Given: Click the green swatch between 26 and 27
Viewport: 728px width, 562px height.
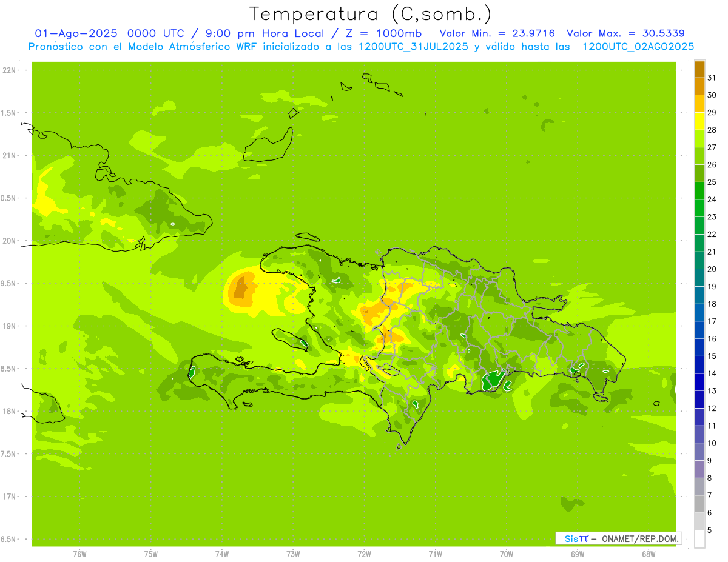Looking at the screenshot, I should click(x=699, y=156).
